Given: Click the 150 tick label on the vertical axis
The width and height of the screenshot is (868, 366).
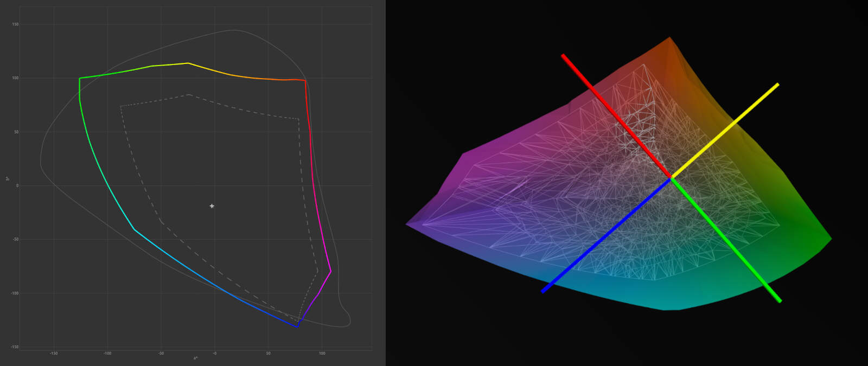Looking at the screenshot, I should (15, 24).
